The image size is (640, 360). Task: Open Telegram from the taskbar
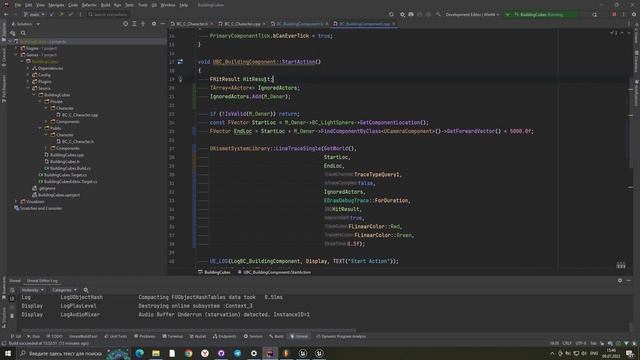[238, 353]
